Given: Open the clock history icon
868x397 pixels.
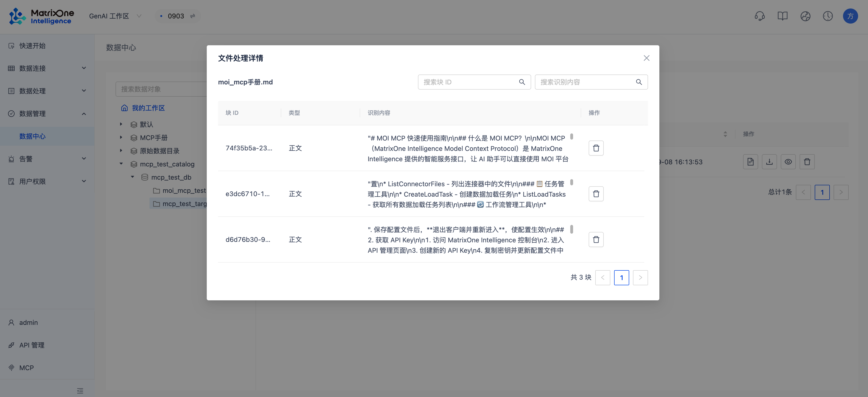Looking at the screenshot, I should [828, 16].
